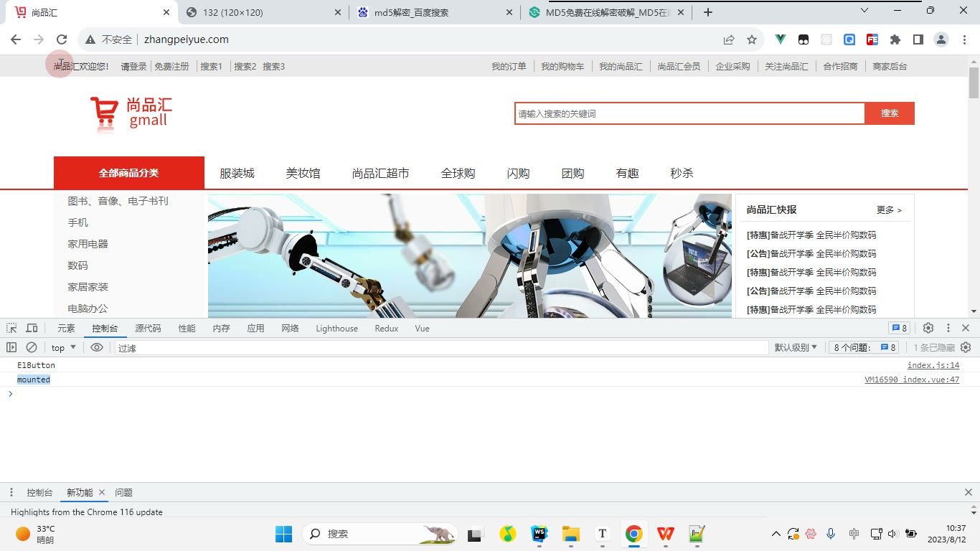Create a live expression with eye icon
This screenshot has height=551, width=980.
97,347
